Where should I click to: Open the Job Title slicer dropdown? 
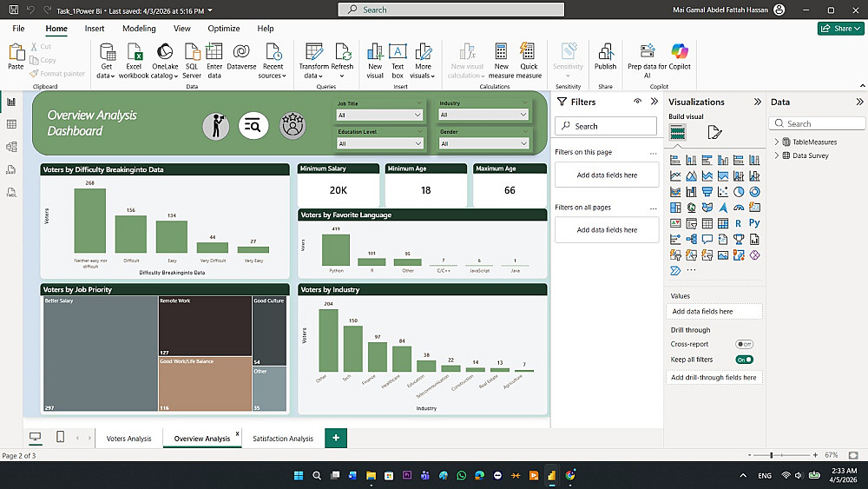[378, 115]
